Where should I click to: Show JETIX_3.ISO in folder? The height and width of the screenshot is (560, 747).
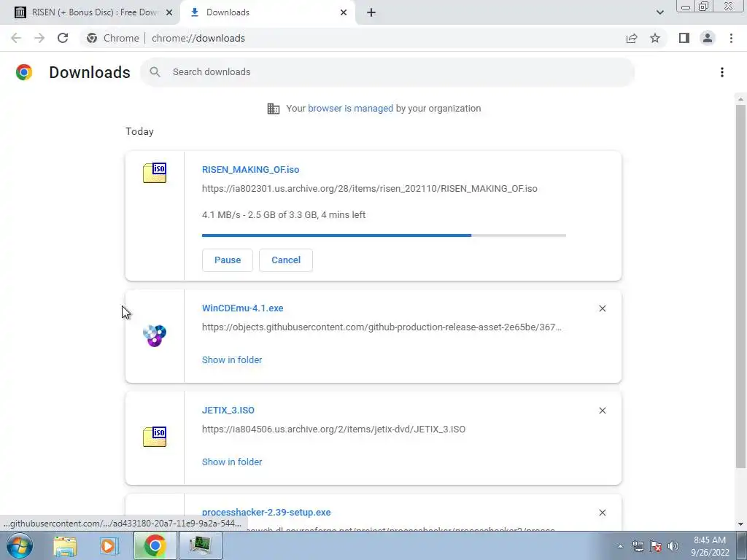tap(232, 462)
